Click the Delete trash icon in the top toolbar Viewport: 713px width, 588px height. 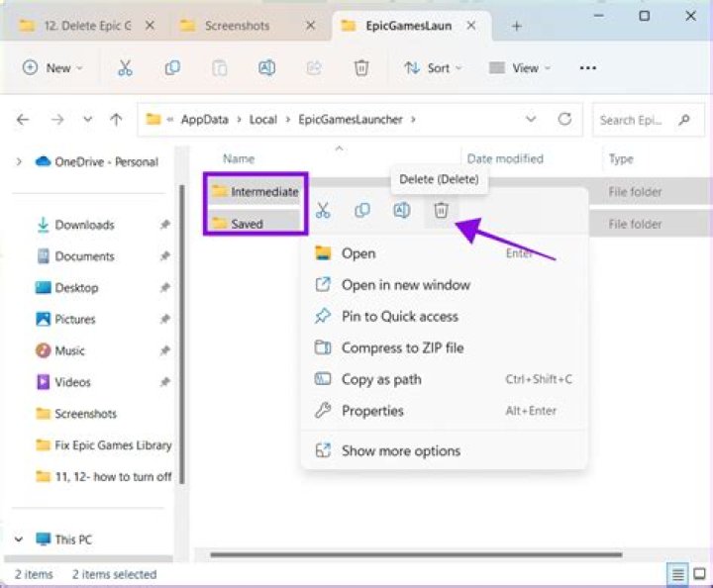click(361, 68)
